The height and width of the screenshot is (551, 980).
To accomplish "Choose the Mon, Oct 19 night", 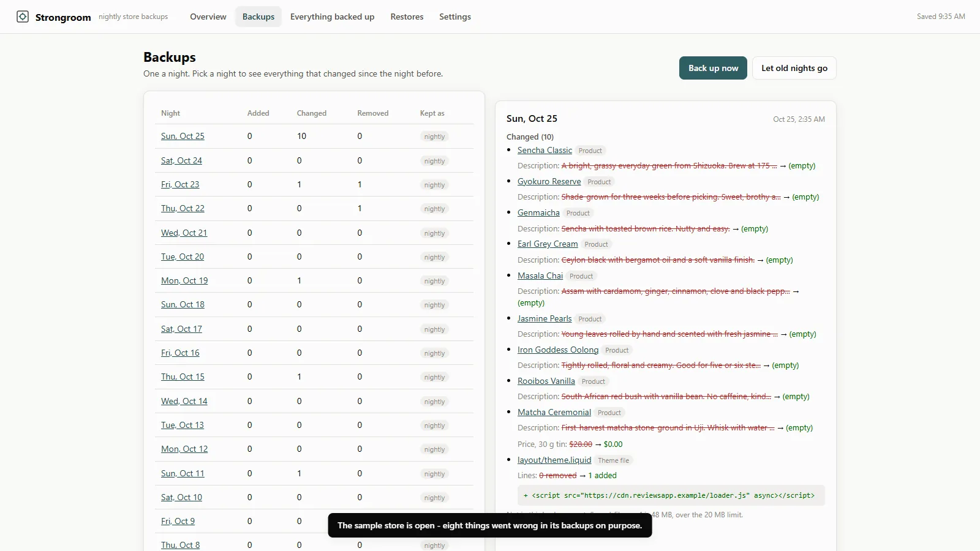I will (x=184, y=280).
